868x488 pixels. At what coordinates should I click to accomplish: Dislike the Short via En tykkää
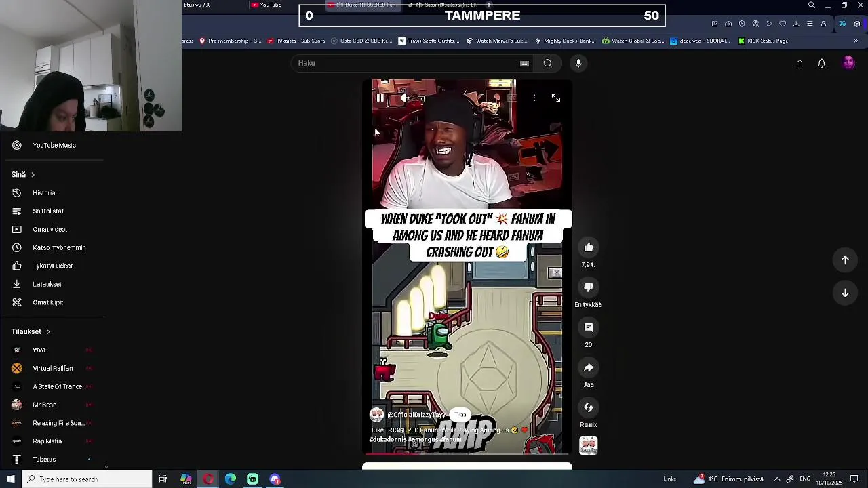[589, 287]
